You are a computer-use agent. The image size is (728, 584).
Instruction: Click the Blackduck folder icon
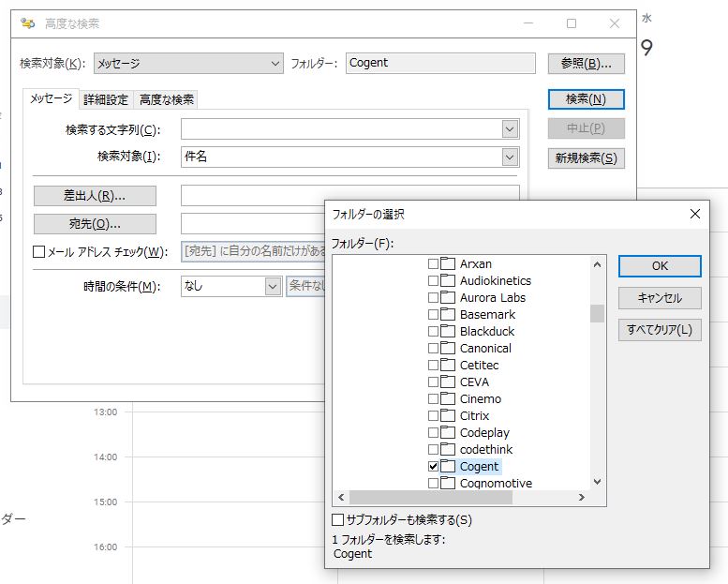pyautogui.click(x=448, y=332)
